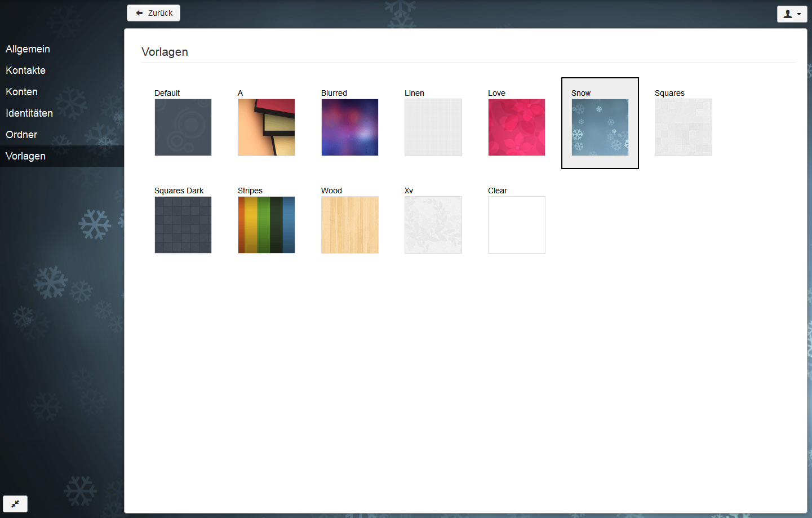812x518 pixels.
Task: Apply the Squares theme
Action: [684, 127]
